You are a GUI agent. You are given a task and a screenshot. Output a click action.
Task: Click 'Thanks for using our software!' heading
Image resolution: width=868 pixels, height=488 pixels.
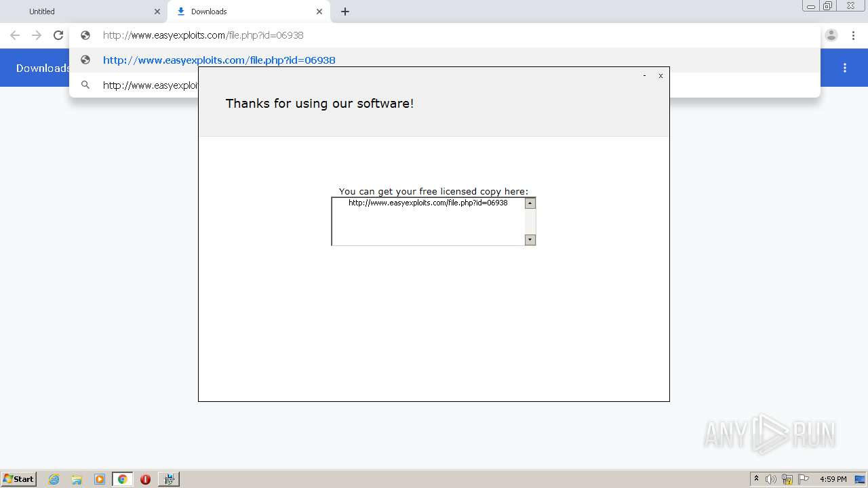(319, 103)
